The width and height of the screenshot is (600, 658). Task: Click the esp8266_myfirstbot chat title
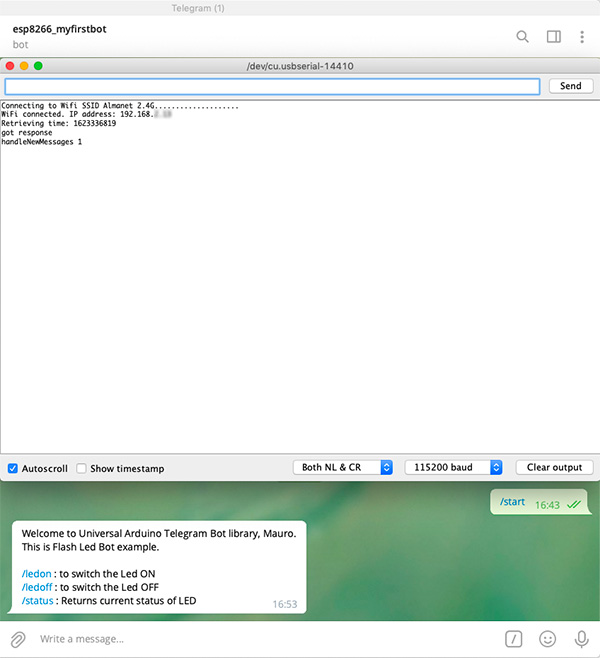click(60, 29)
